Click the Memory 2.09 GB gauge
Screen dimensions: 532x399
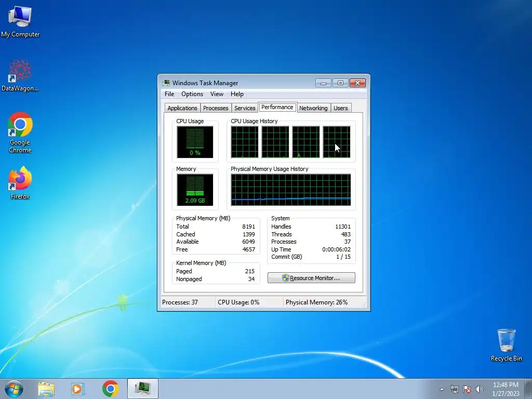coord(195,190)
